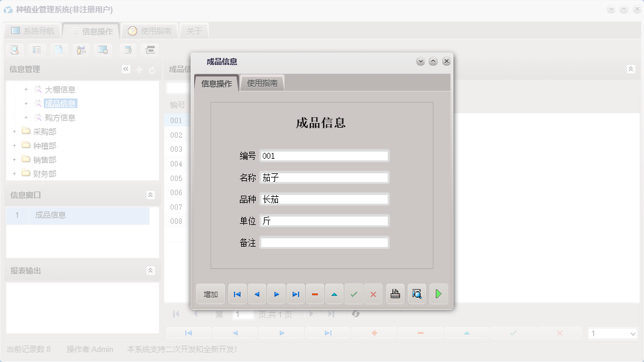This screenshot has width=644, height=362.
Task: Click the print icon in the dialog
Action: (x=395, y=293)
